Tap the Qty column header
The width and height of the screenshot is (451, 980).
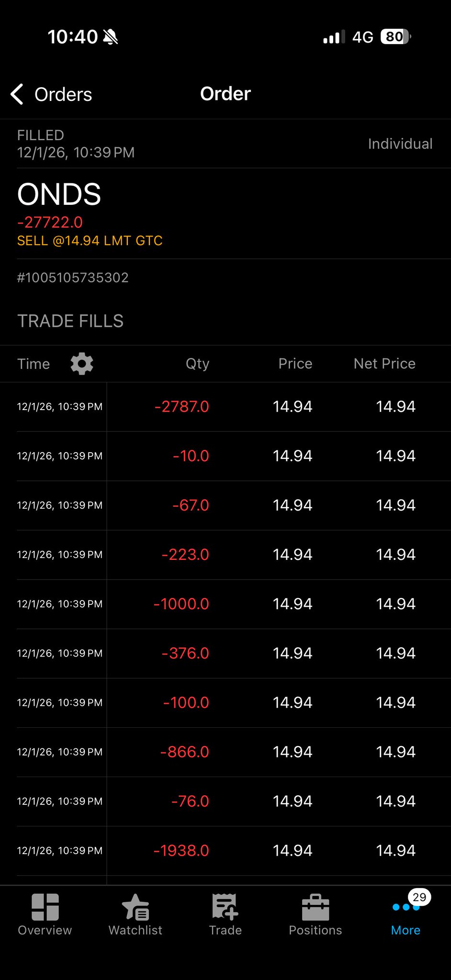[197, 364]
